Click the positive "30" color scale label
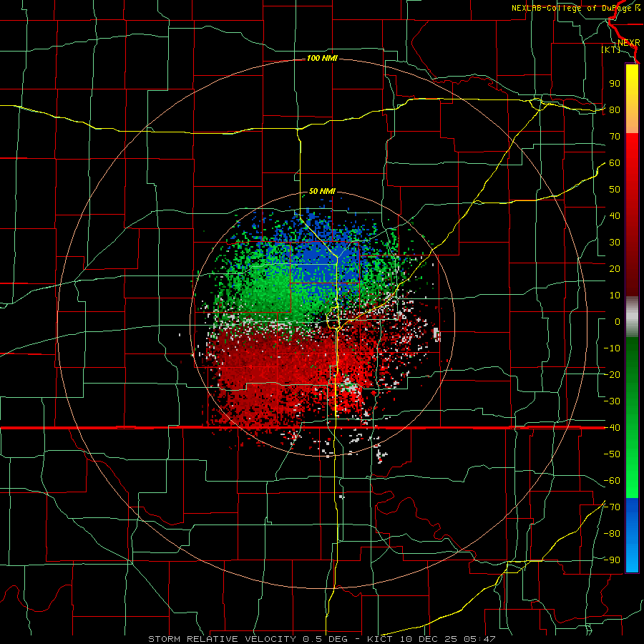 pos(615,243)
